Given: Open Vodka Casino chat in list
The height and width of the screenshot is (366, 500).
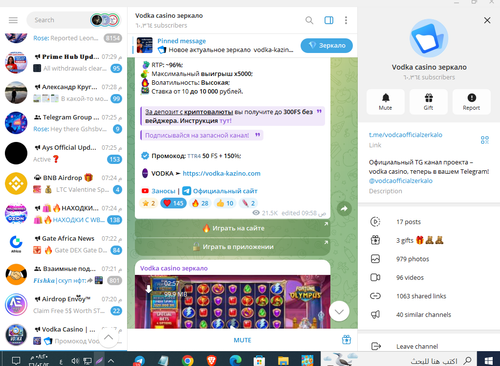Looking at the screenshot, I should [63, 335].
